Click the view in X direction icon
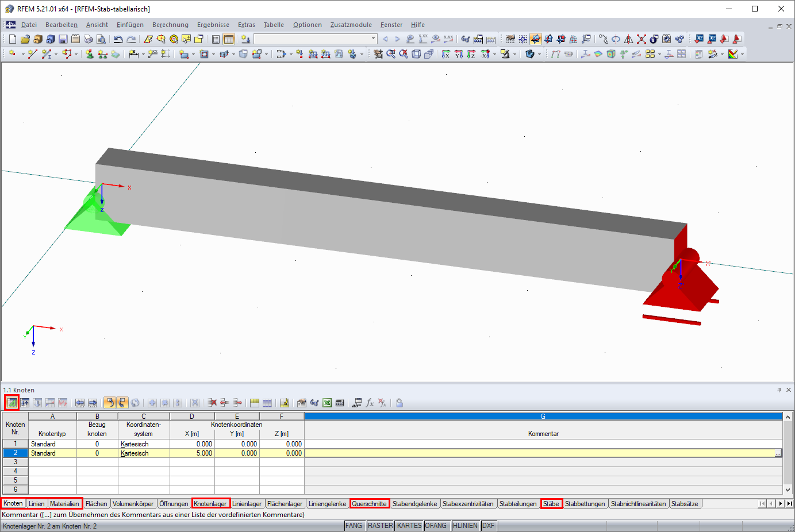795x532 pixels. pos(445,54)
